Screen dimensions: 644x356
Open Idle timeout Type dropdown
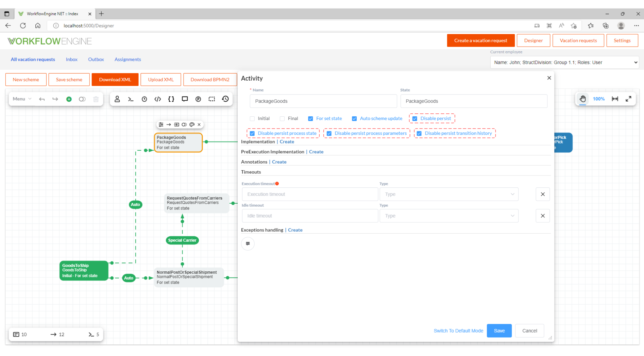coord(449,216)
